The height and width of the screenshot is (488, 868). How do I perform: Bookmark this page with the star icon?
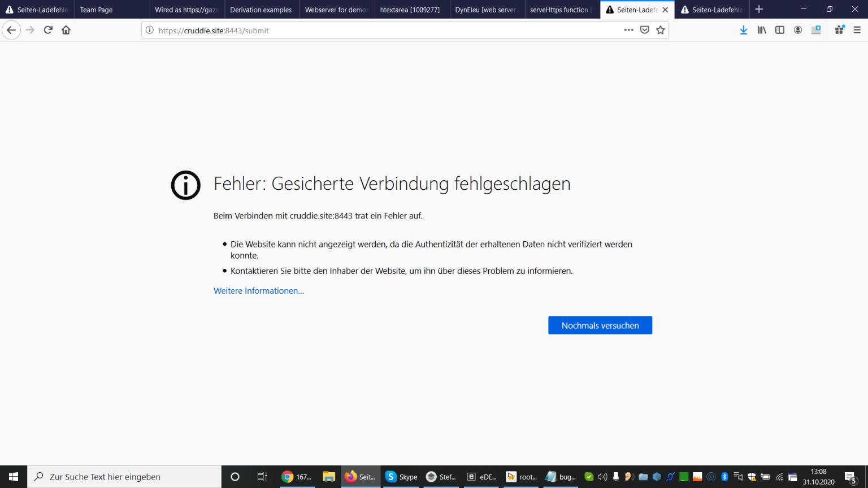[660, 30]
